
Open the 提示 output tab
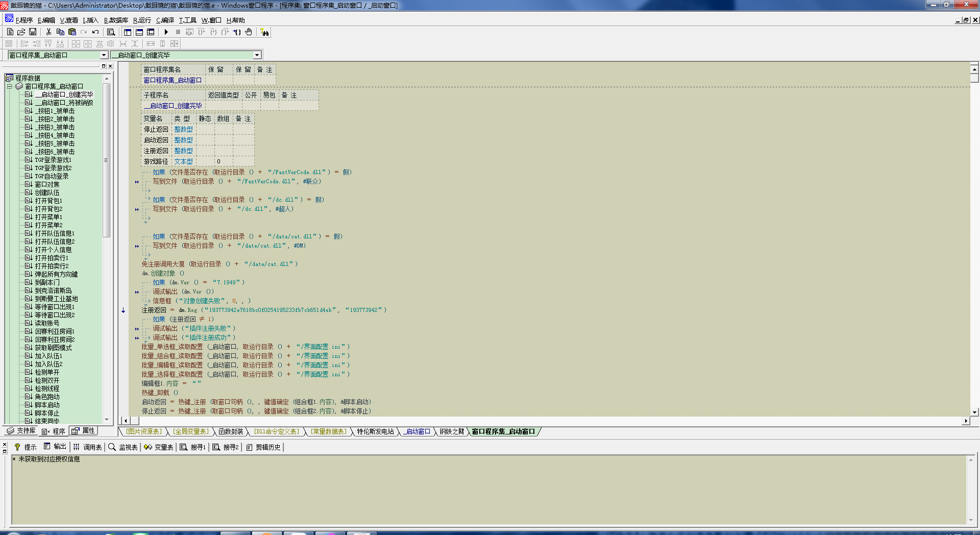[26, 447]
